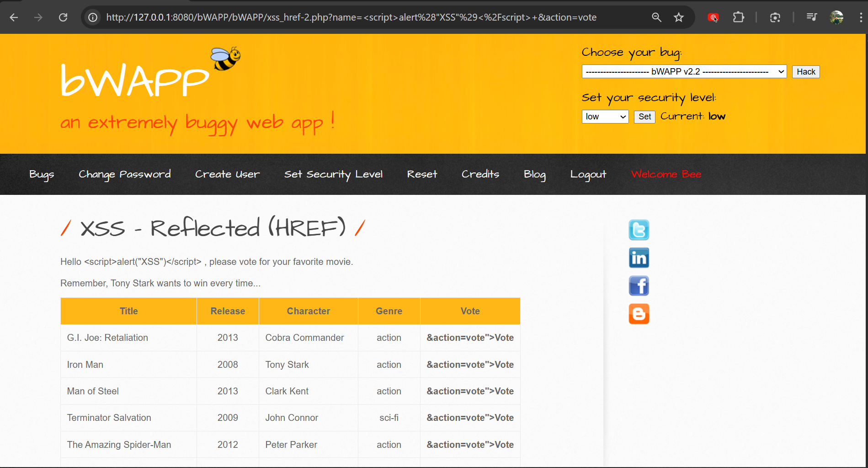Image resolution: width=868 pixels, height=468 pixels.
Task: Open the security level dropdown
Action: [605, 117]
